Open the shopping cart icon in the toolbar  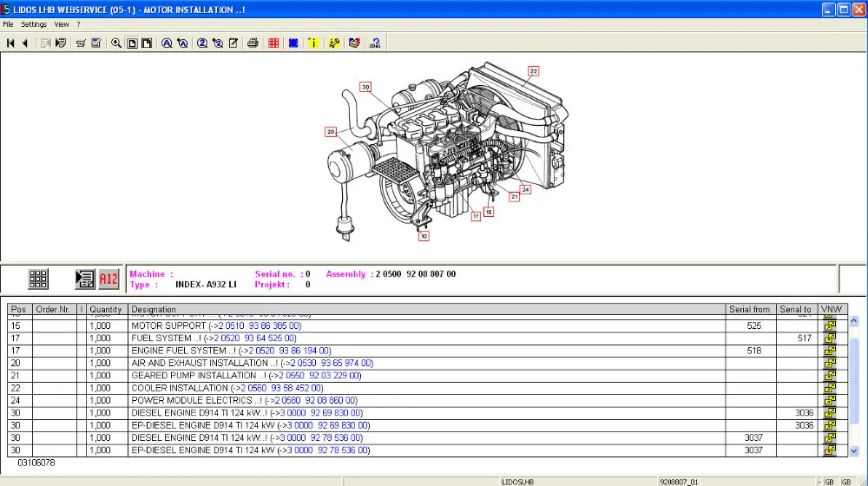[81, 43]
